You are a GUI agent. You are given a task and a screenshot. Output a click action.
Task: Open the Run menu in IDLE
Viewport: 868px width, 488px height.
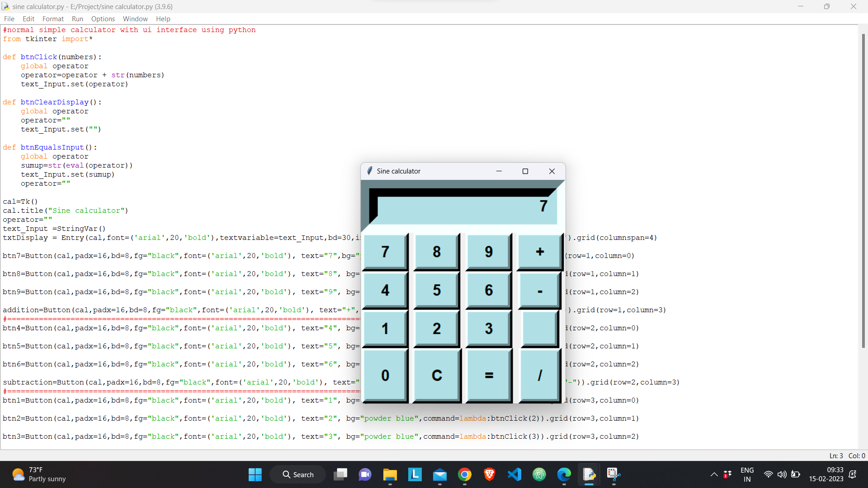click(77, 19)
